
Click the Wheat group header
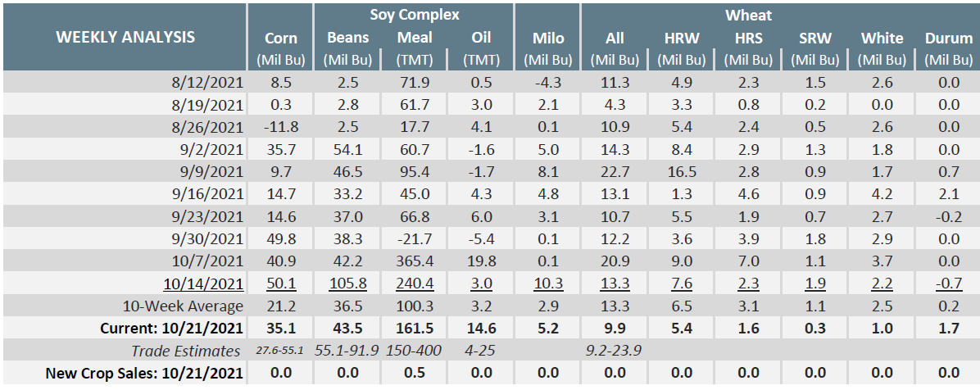(x=747, y=15)
